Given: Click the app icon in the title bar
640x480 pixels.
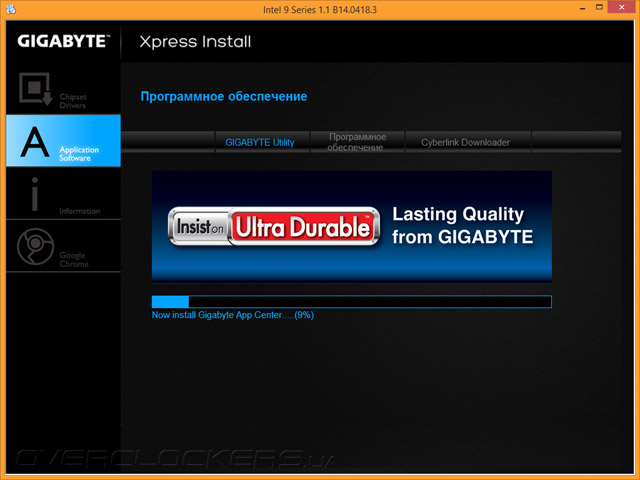Looking at the screenshot, I should 11,9.
